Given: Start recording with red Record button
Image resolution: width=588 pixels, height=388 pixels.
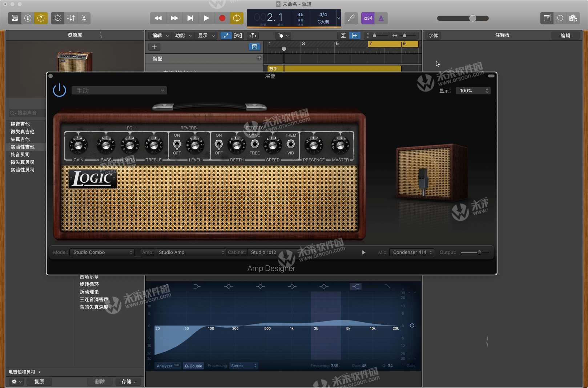Looking at the screenshot, I should tap(222, 18).
